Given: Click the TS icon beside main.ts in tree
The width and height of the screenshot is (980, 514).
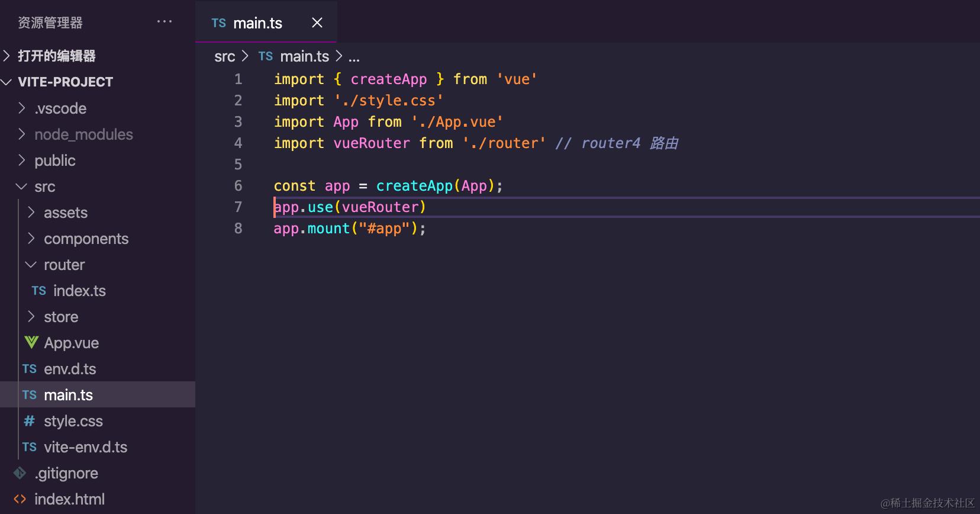Looking at the screenshot, I should tap(30, 395).
